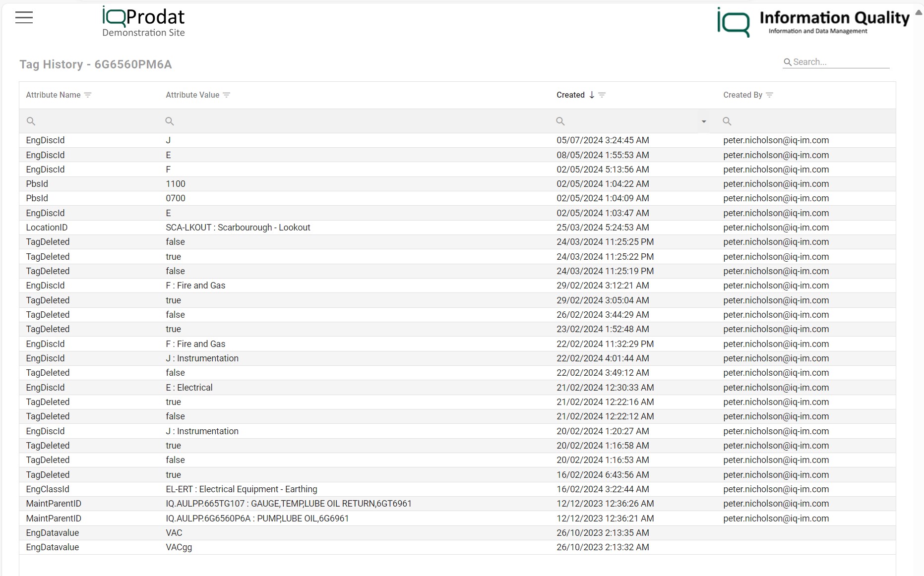Click the Tag History page title

click(x=96, y=64)
